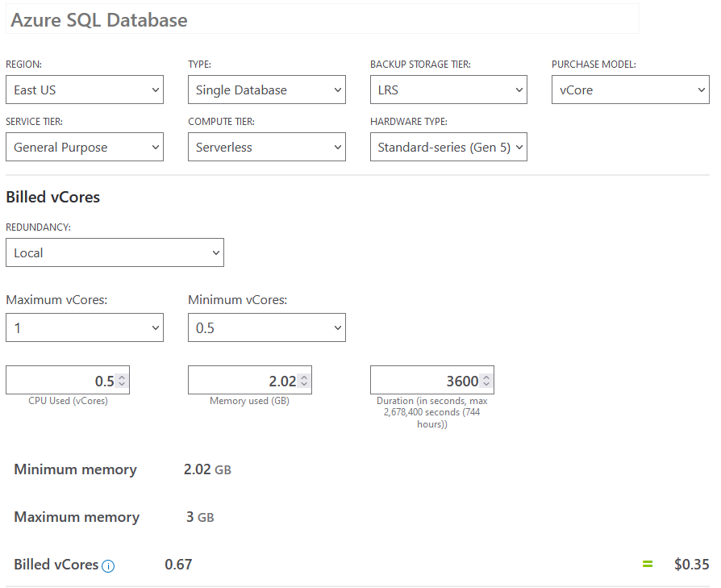The height and width of the screenshot is (588, 721).
Task: Open the Backup Storage Tier dropdown showing LRS
Action: pyautogui.click(x=448, y=90)
